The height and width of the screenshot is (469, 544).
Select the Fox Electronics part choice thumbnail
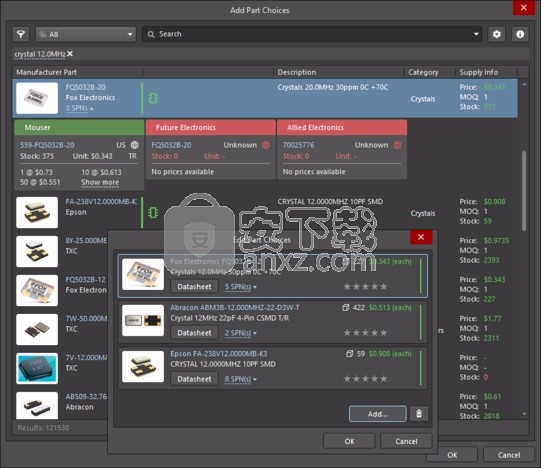[143, 274]
